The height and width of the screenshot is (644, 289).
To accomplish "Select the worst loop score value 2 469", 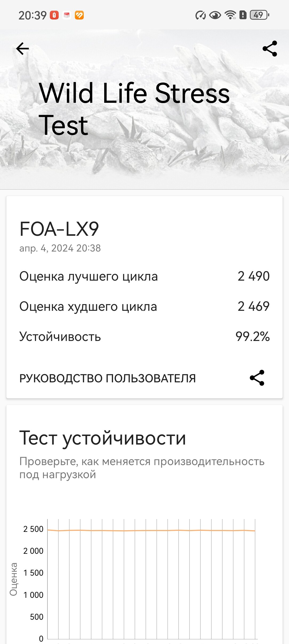I will (x=254, y=306).
